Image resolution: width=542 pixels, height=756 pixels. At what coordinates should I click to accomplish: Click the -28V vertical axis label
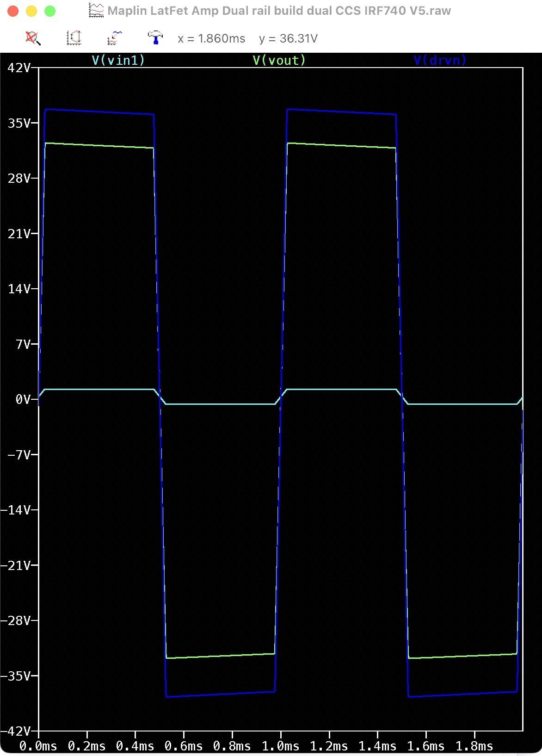16,620
